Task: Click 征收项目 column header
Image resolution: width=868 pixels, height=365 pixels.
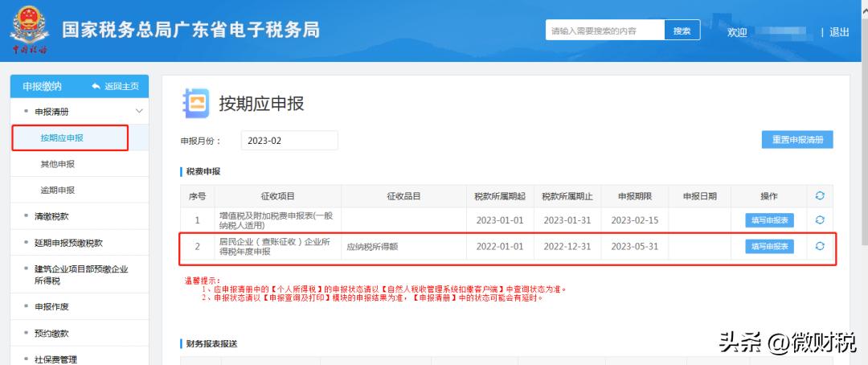Action: point(278,196)
